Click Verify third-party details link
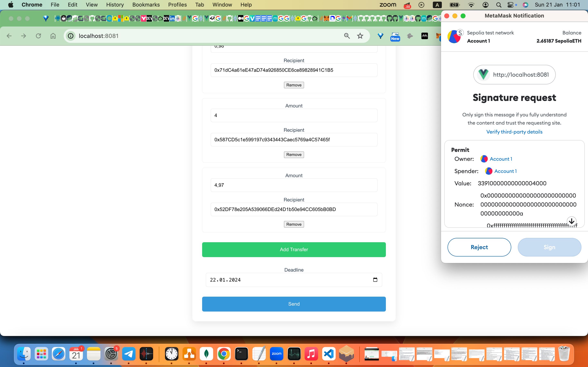Image resolution: width=588 pixels, height=367 pixels. (x=514, y=132)
